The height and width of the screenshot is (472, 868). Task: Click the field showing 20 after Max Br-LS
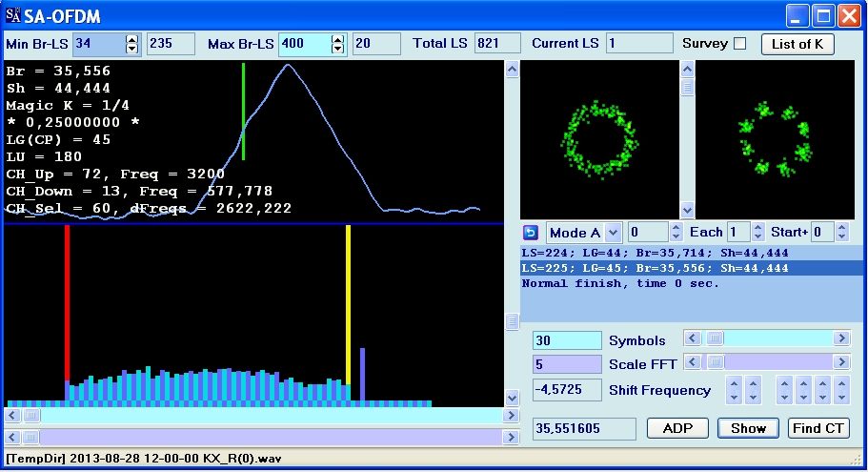pyautogui.click(x=376, y=44)
